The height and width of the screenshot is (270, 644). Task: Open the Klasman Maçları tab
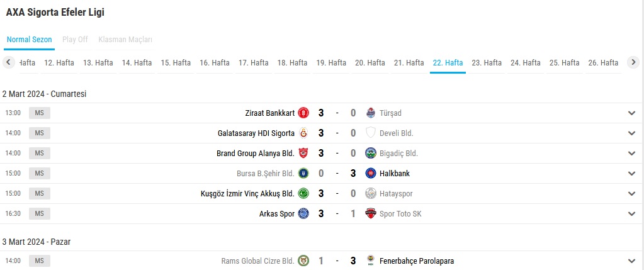125,40
